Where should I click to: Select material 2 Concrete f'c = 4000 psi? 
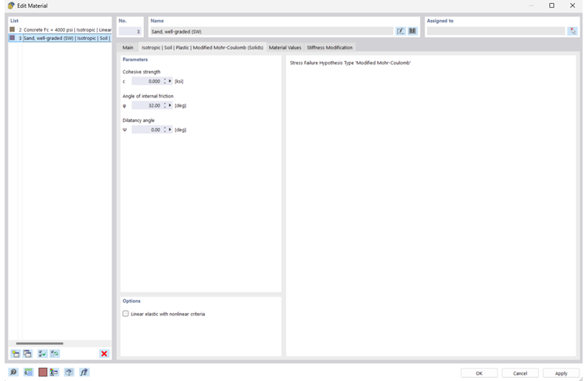(x=60, y=29)
